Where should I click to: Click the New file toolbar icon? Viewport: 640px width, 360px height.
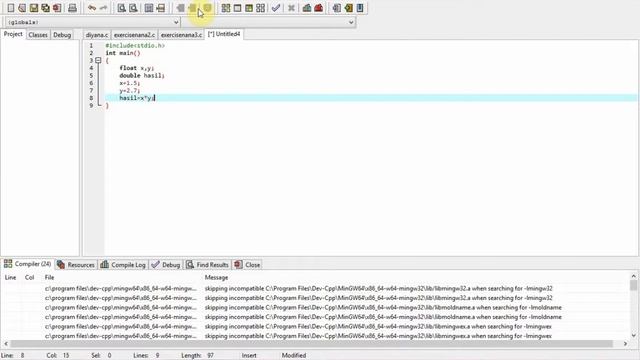point(11,8)
